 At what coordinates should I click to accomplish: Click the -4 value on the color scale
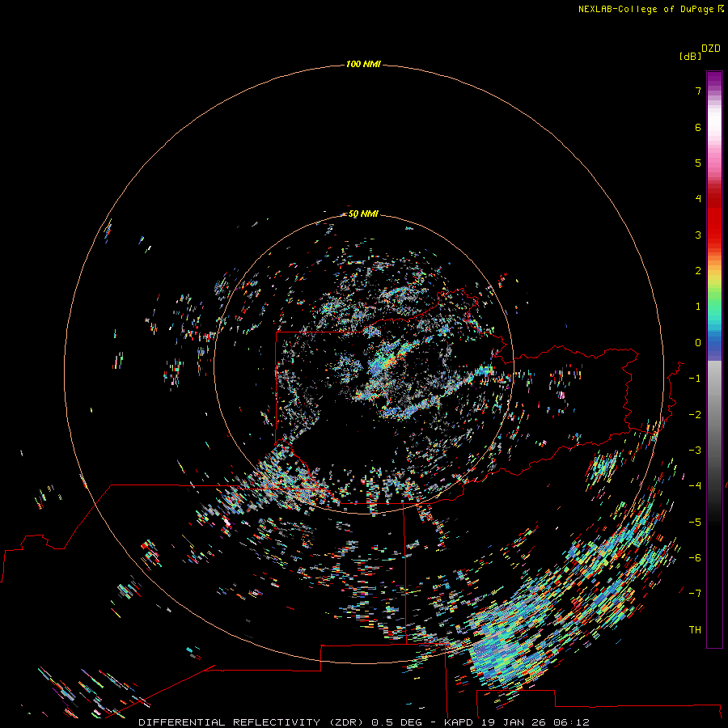(695, 485)
